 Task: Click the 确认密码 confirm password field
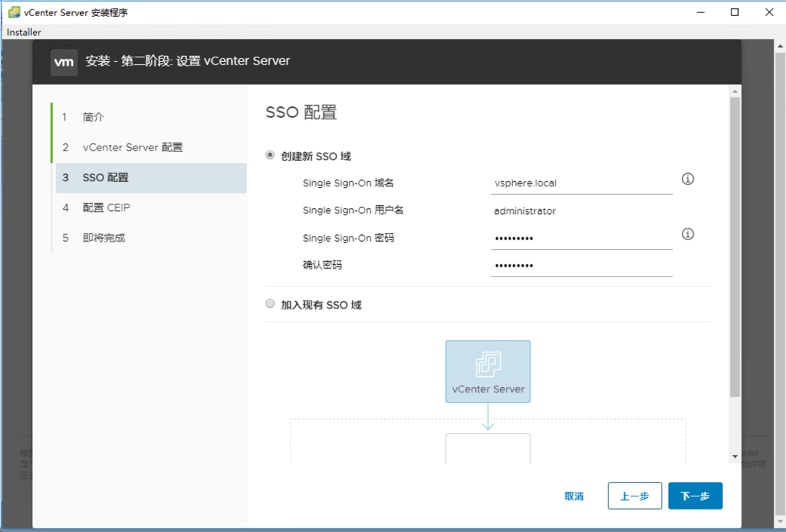click(x=581, y=266)
